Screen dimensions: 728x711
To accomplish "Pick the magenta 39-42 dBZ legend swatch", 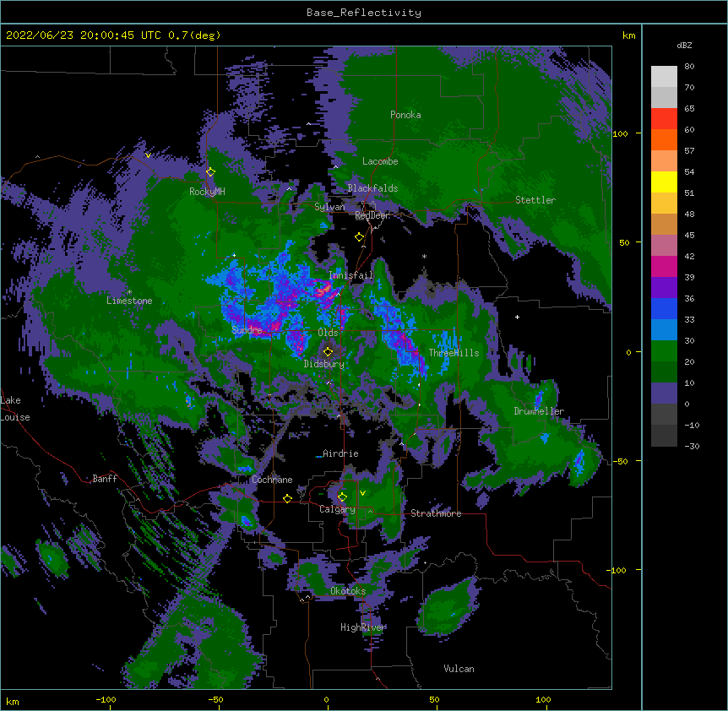I will [664, 266].
